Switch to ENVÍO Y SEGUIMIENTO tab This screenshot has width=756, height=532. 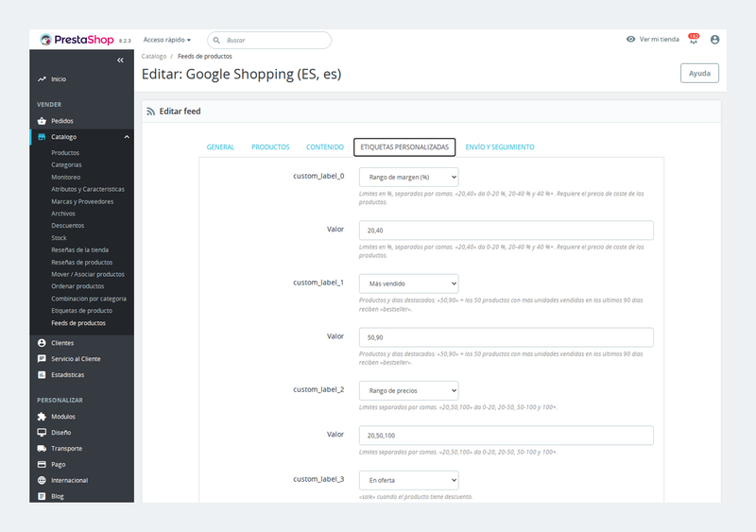tap(500, 147)
